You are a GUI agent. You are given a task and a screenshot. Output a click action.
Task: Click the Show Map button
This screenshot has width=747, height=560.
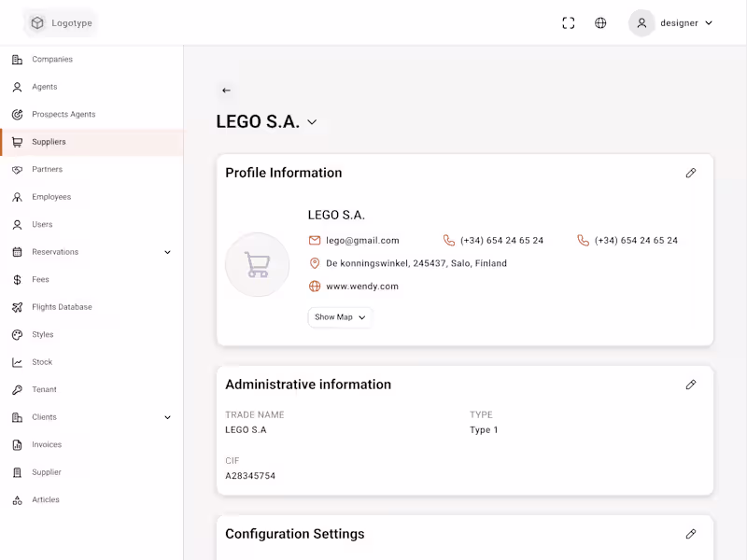point(340,317)
